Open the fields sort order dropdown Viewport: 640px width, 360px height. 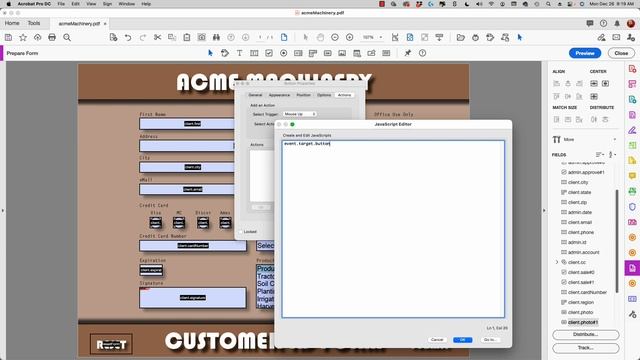click(x=600, y=155)
